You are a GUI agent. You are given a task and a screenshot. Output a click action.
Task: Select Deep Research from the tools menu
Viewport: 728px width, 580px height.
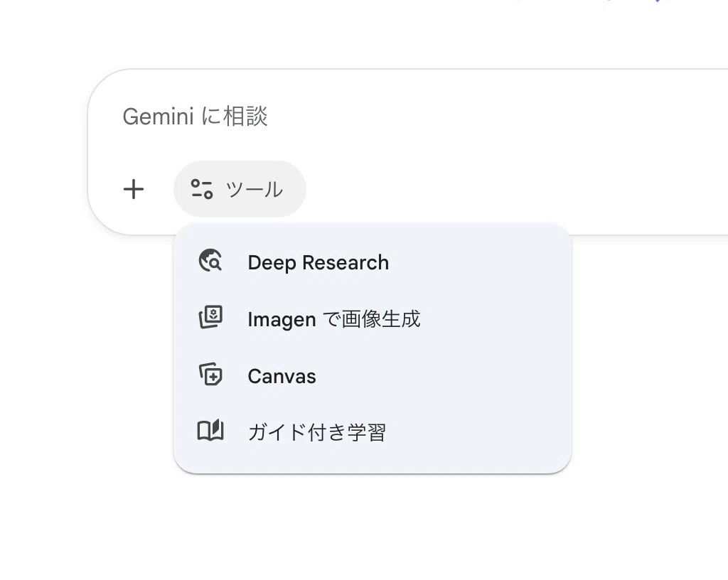(373, 262)
